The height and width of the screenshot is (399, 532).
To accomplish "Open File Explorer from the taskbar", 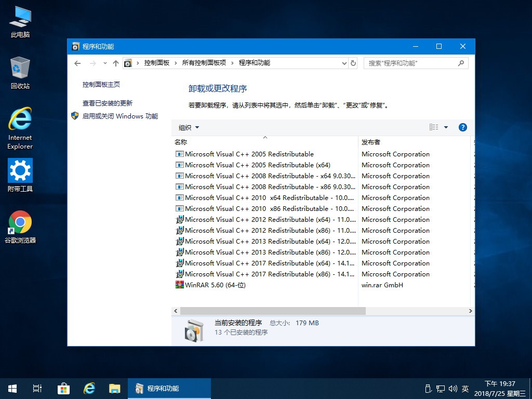I will click(115, 389).
